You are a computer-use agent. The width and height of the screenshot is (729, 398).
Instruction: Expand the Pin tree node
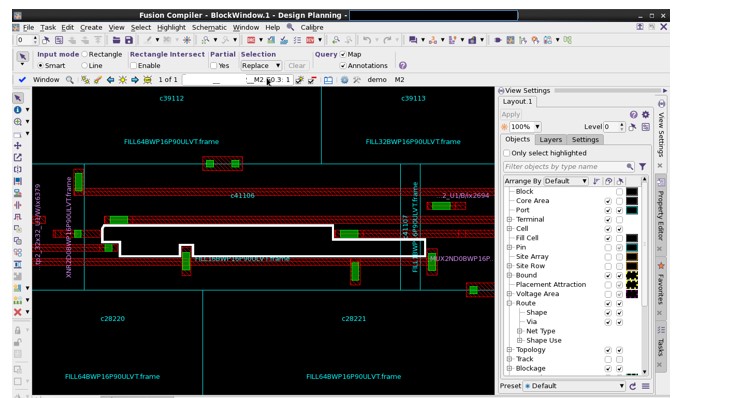(509, 247)
